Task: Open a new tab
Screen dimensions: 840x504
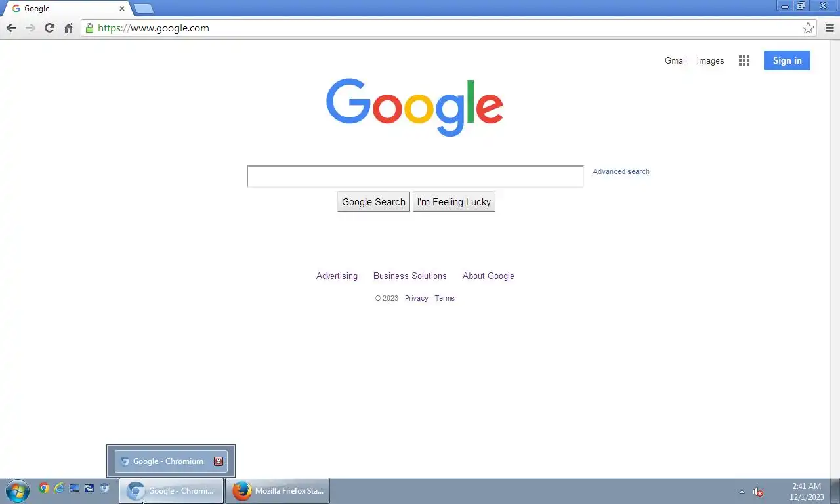Action: pyautogui.click(x=144, y=9)
